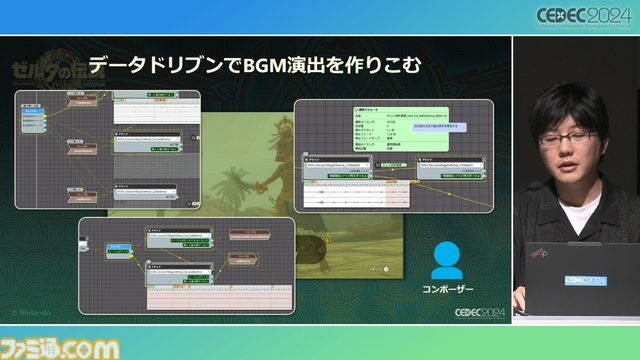640x360 pixels.
Task: Click round transition icon between the CutState nodes
Action: click(x=378, y=165)
